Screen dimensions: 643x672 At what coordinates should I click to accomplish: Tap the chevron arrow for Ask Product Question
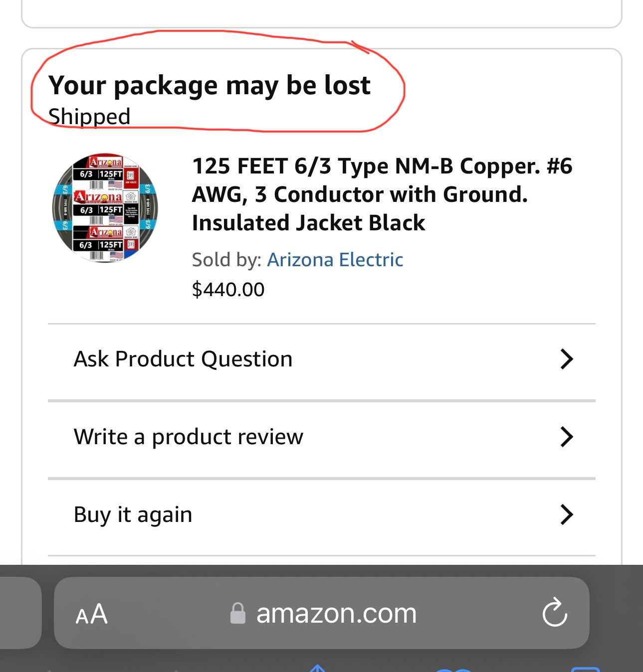pos(566,359)
